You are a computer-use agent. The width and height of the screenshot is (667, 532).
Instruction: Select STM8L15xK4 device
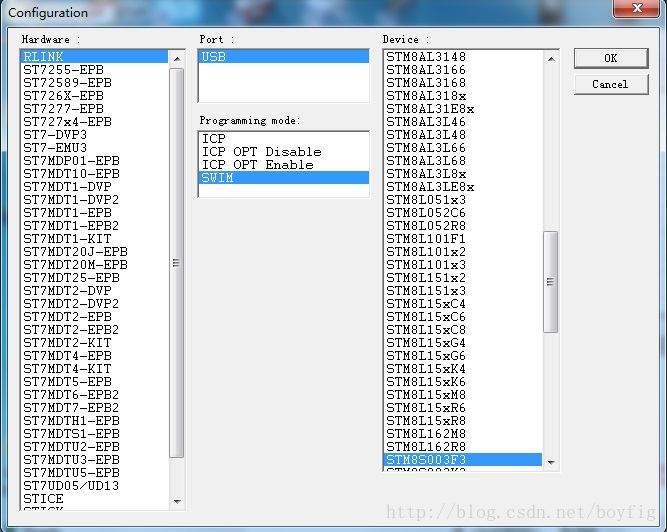tap(463, 369)
